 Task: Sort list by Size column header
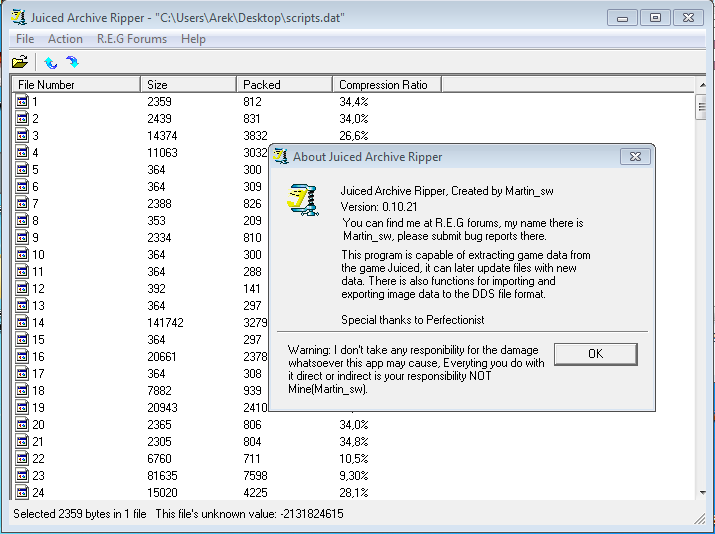tap(188, 85)
